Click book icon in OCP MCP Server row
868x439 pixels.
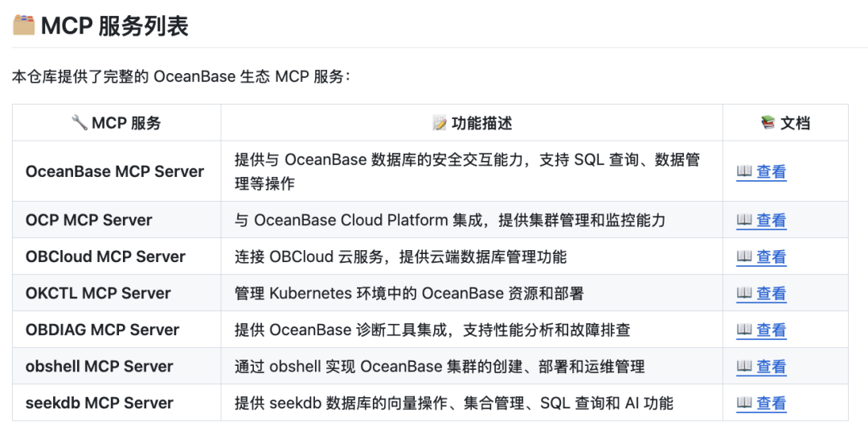pos(744,220)
